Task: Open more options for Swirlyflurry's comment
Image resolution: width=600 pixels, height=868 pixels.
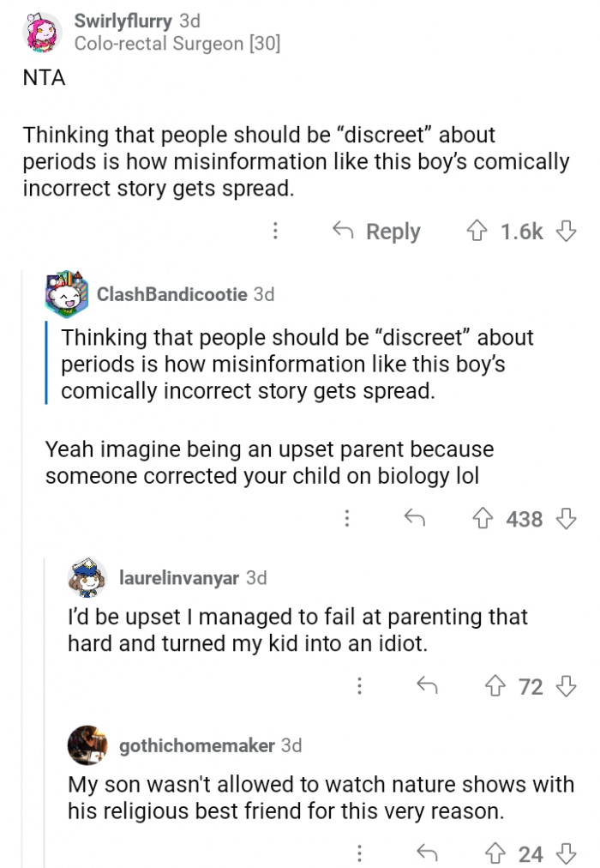Action: [x=275, y=232]
